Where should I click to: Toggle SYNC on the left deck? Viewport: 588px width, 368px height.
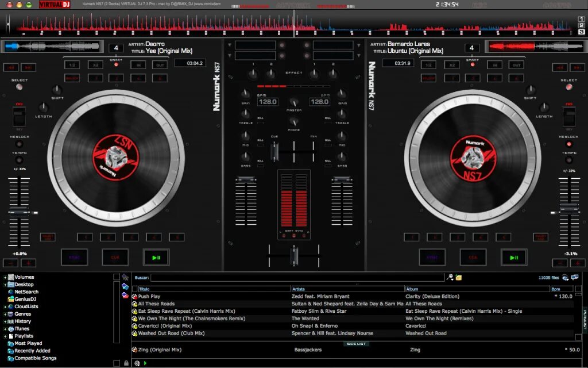coord(75,257)
